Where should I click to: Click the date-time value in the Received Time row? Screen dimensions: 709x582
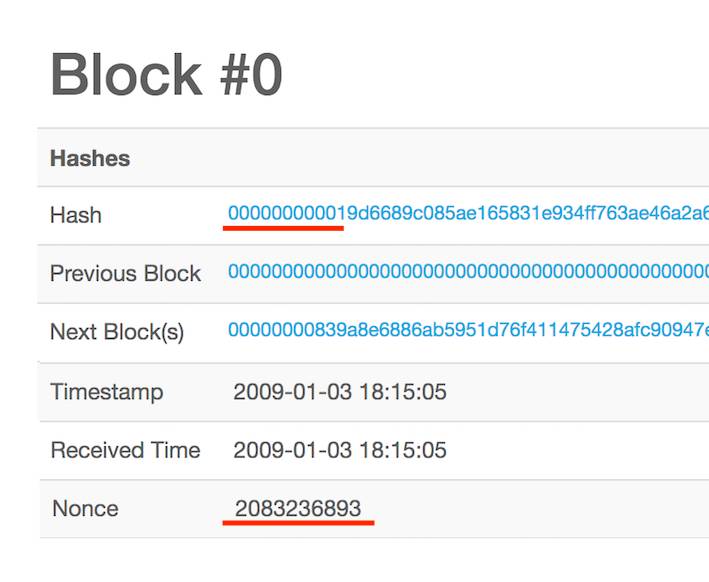click(340, 450)
